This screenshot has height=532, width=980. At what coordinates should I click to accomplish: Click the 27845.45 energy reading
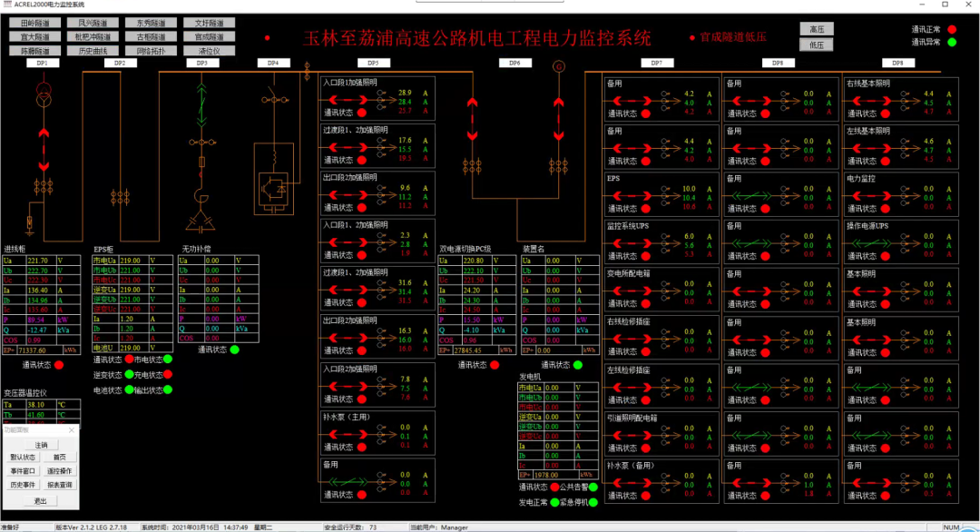[x=468, y=350]
